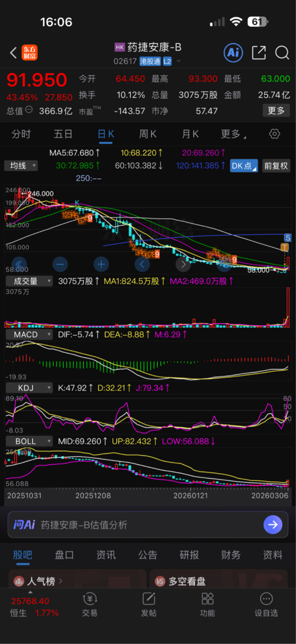Open the 东方财富 logo icon
Screen dimensions: 296x644
point(30,52)
